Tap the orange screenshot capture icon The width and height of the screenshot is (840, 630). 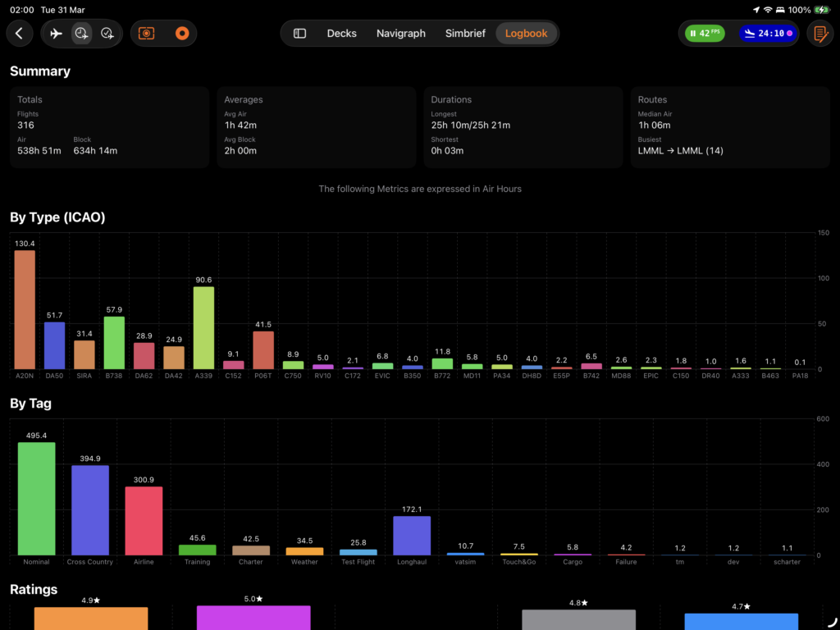[147, 34]
